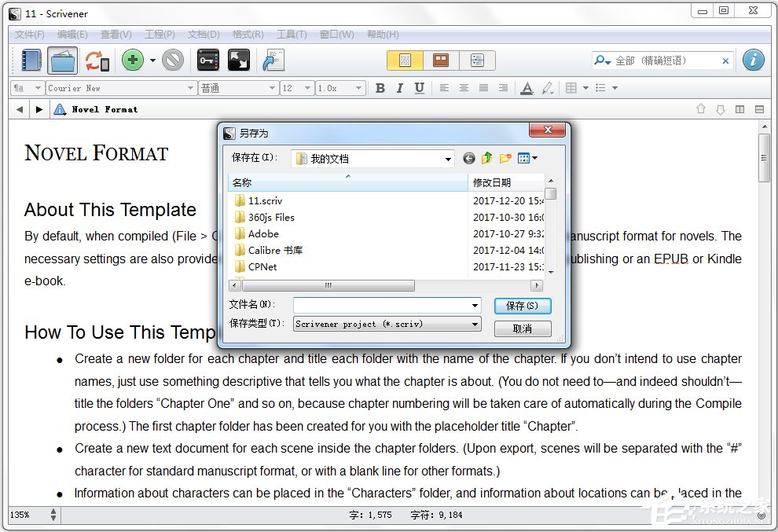
Task: Open the font size 12 dropdown
Action: [297, 88]
